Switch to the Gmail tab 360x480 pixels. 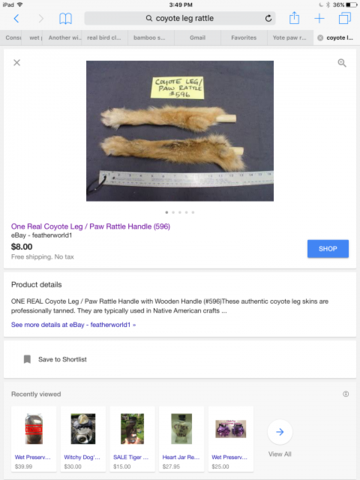coord(197,38)
